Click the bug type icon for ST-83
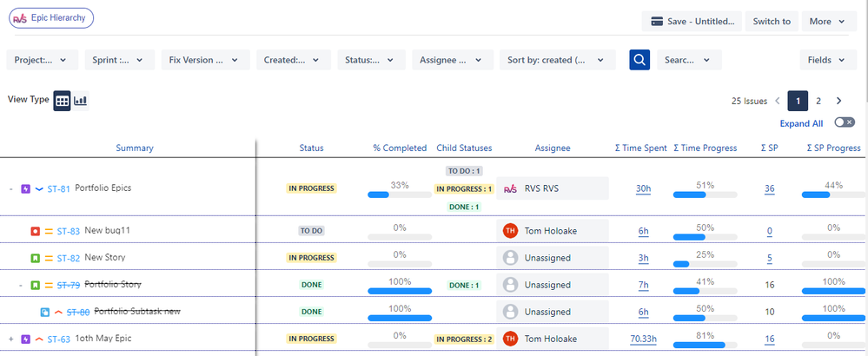 coord(35,231)
